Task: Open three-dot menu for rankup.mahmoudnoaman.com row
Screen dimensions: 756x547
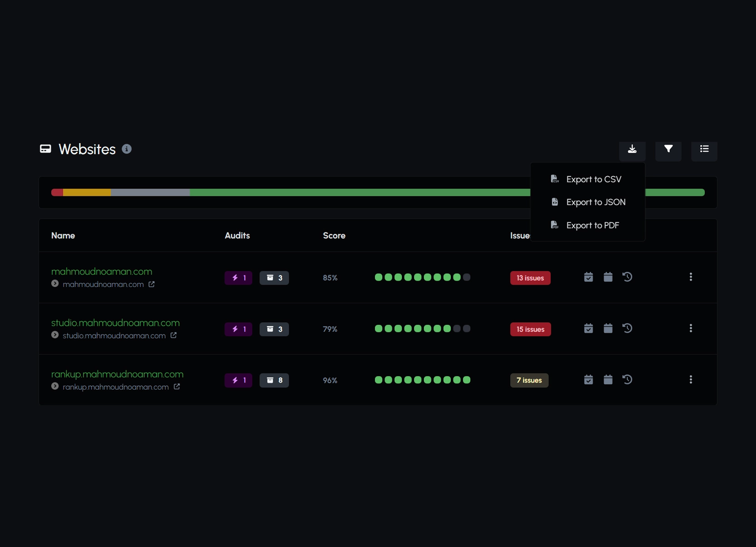Action: click(x=691, y=379)
